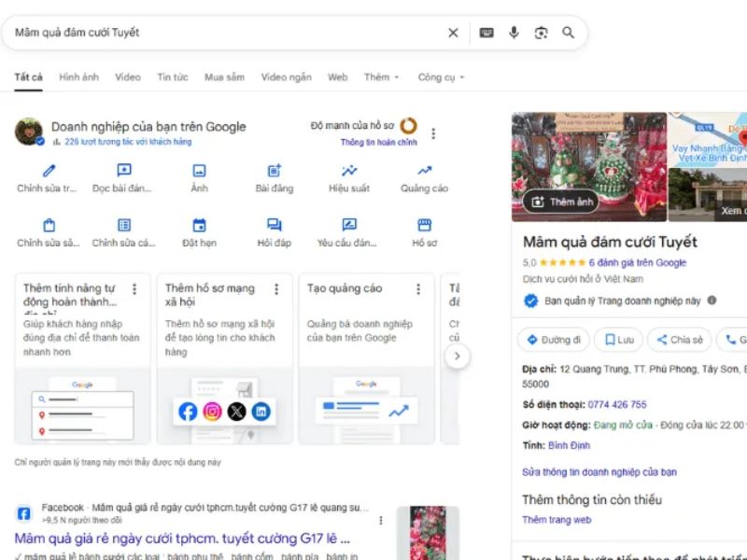Open Mâm quả giá rẻ ngày cưới result link
Viewport: 747px width, 560px height.
[x=182, y=539]
